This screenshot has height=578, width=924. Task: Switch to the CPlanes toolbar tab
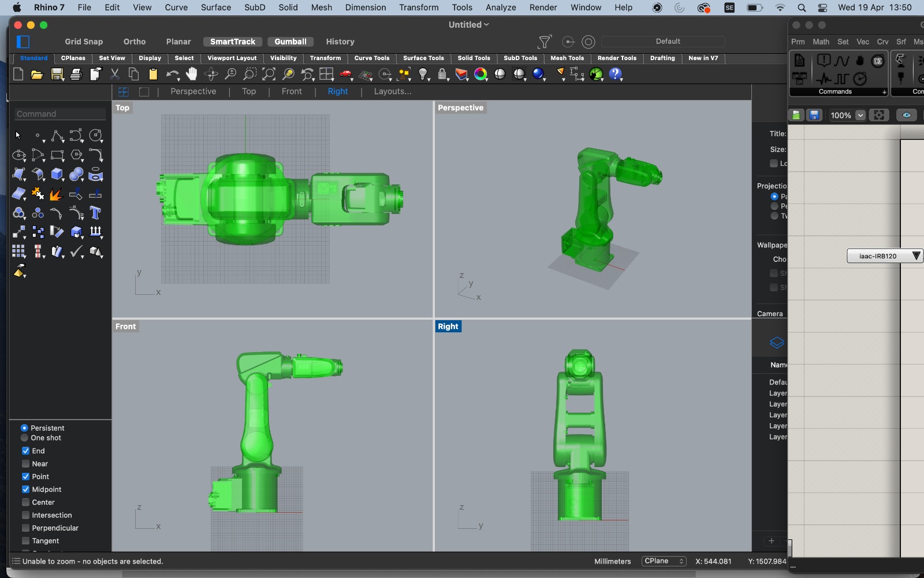click(x=73, y=58)
